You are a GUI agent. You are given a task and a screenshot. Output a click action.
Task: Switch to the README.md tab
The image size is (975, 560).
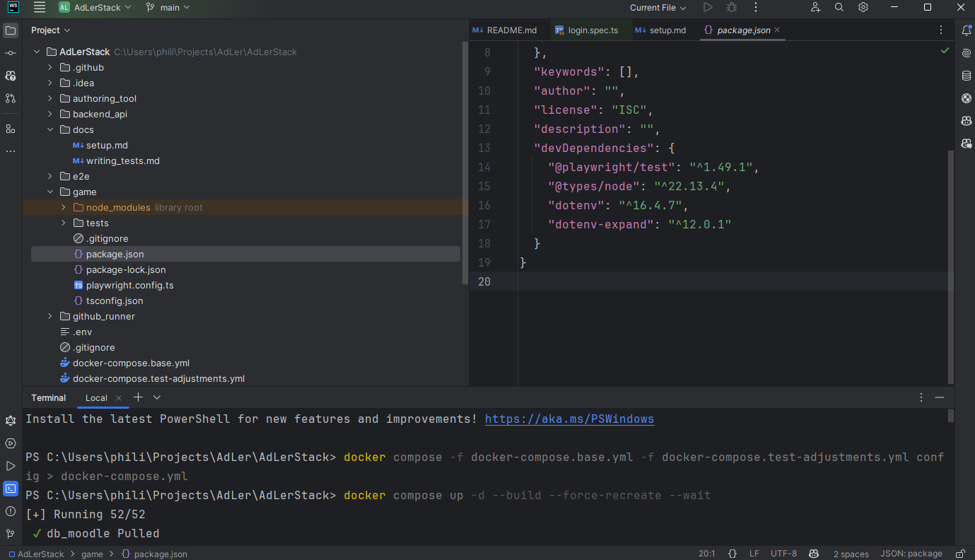504,30
